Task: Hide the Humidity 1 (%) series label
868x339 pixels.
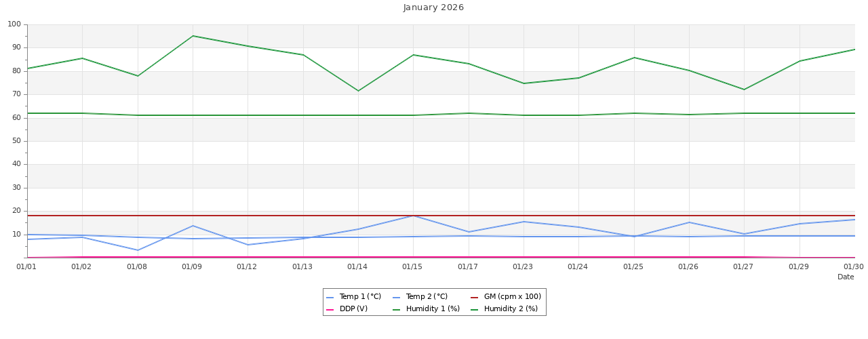Action: coord(433,309)
